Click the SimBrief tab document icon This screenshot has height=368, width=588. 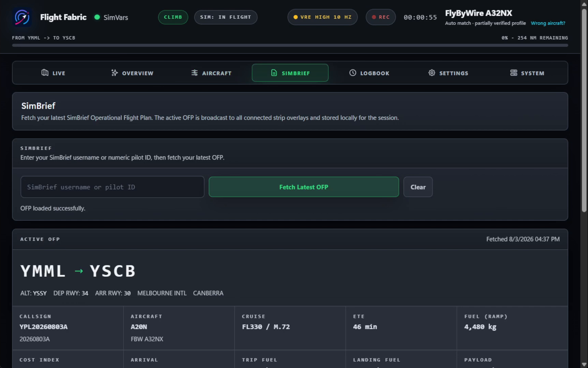[274, 73]
